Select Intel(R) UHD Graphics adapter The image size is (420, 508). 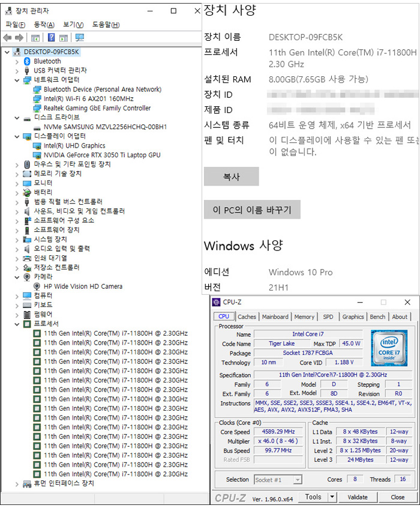point(74,146)
